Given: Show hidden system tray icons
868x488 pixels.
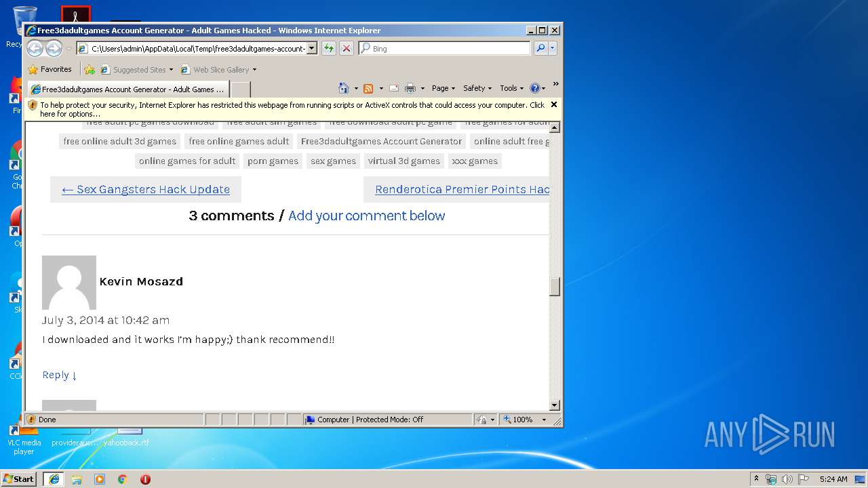Looking at the screenshot, I should pos(757,479).
